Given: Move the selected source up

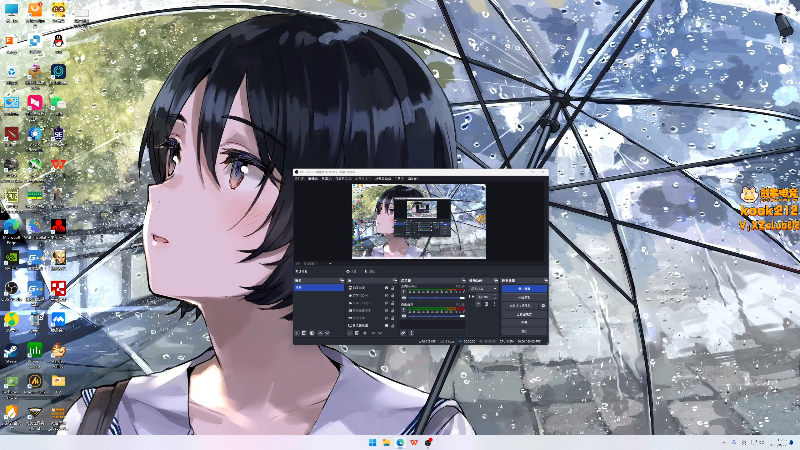Looking at the screenshot, I should pos(373,333).
